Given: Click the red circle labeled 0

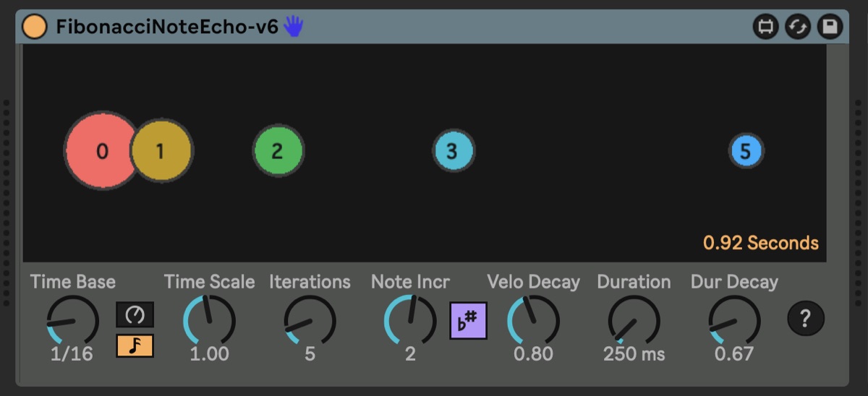Looking at the screenshot, I should coord(101,151).
